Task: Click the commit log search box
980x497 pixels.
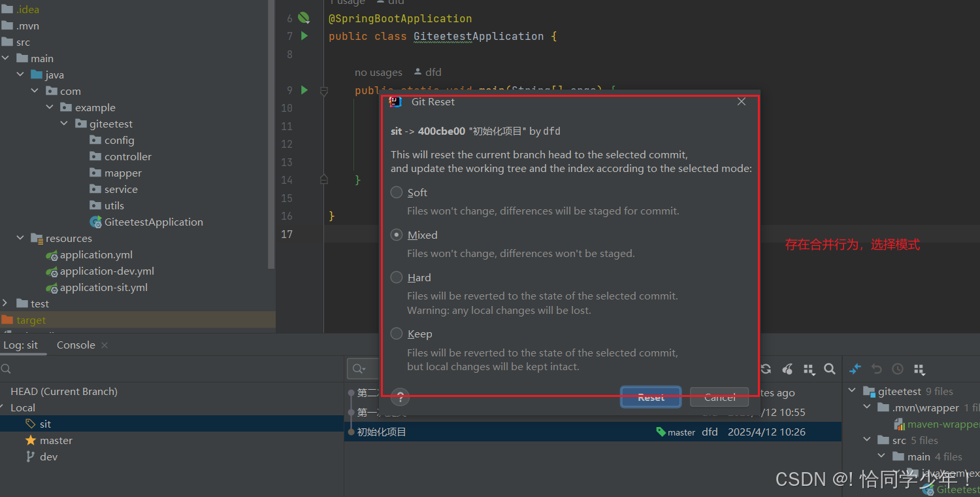Action: point(363,369)
